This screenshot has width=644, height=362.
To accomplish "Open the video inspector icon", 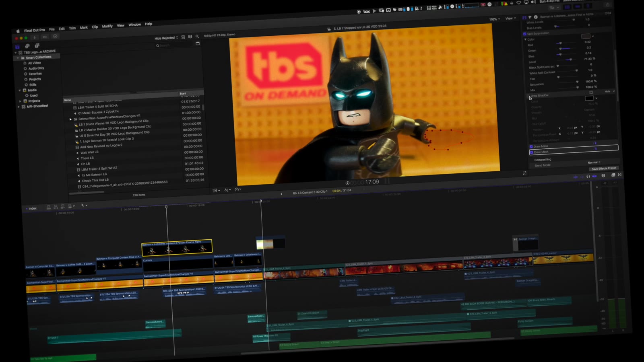I will click(x=524, y=18).
